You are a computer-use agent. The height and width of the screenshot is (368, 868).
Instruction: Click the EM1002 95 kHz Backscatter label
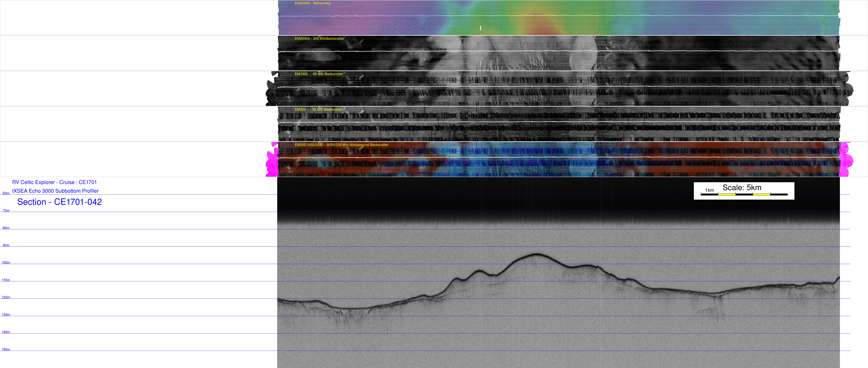pos(318,74)
